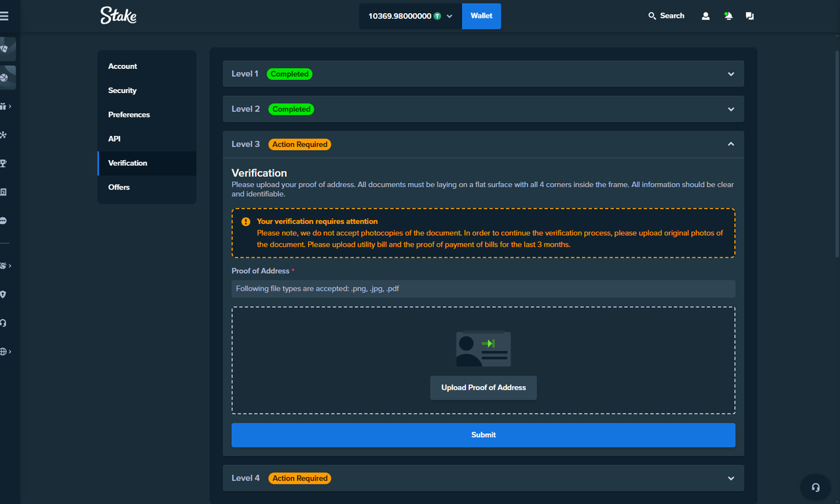This screenshot has height=504, width=840.
Task: Click the globe Language icon
Action: pos(3,352)
